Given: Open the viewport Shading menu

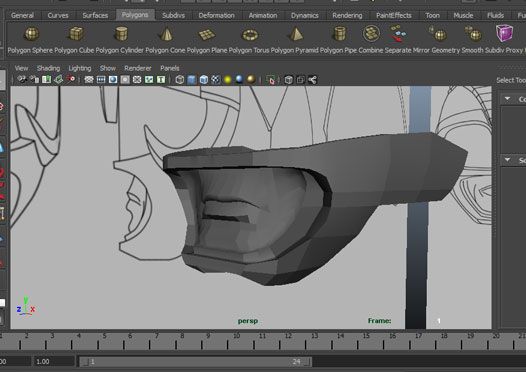Looking at the screenshot, I should [48, 68].
